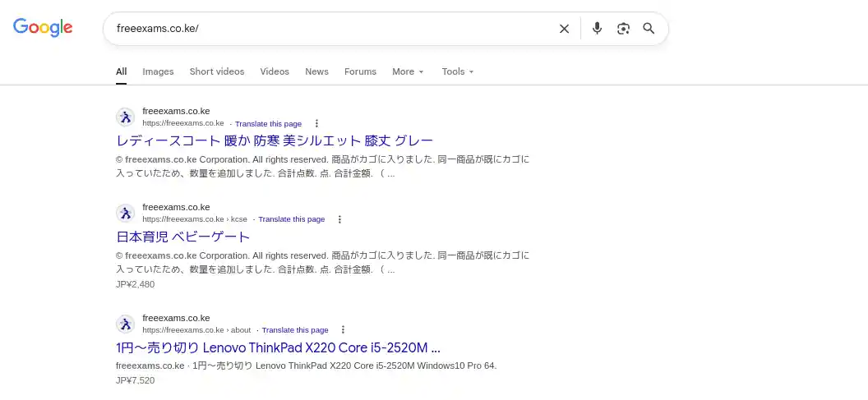
Task: Translate this page for the first result
Action: [269, 124]
